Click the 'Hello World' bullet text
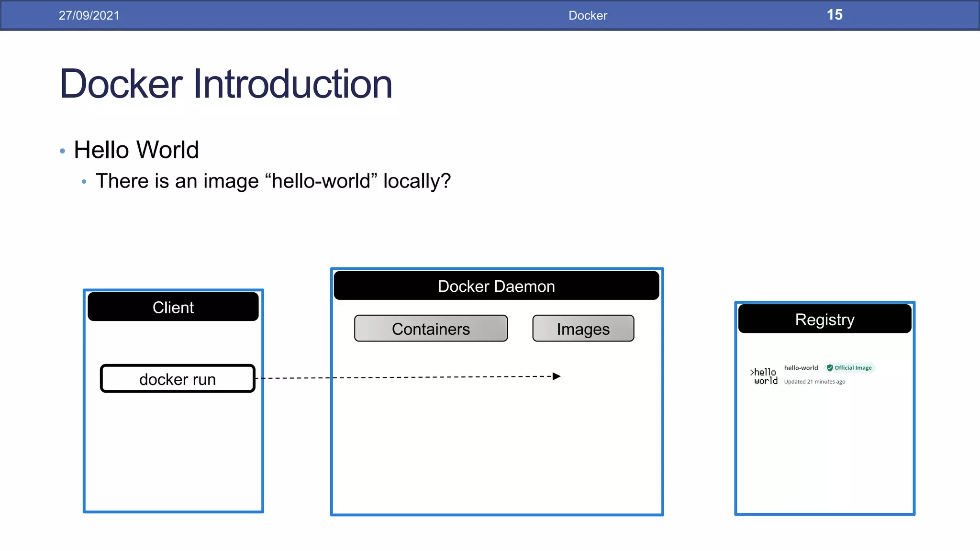 (x=136, y=150)
